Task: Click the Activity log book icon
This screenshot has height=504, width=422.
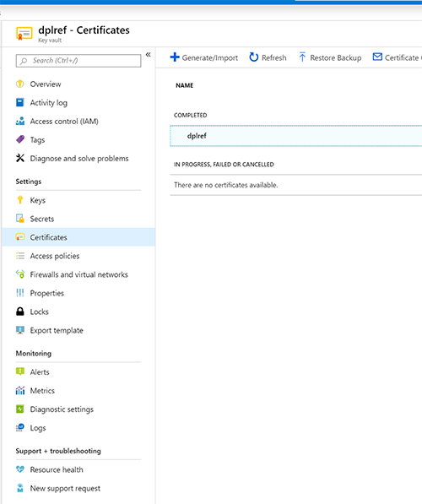Action: 20,102
